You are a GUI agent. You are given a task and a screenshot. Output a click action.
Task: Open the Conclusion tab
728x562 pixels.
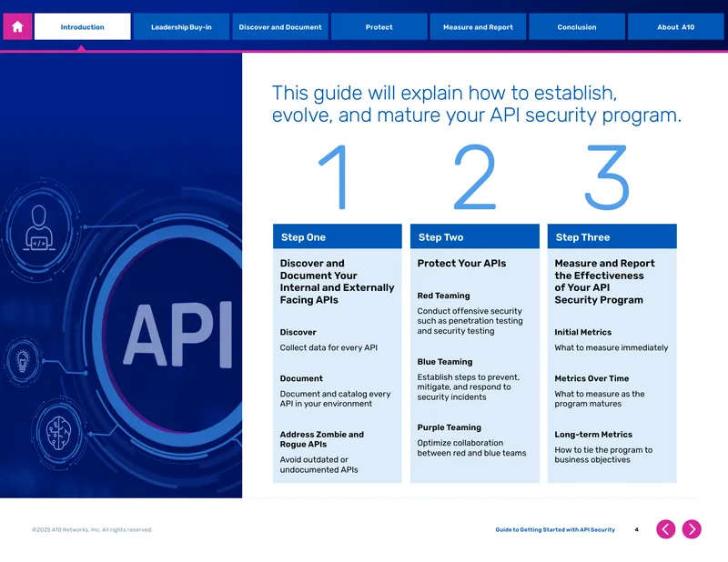[577, 27]
